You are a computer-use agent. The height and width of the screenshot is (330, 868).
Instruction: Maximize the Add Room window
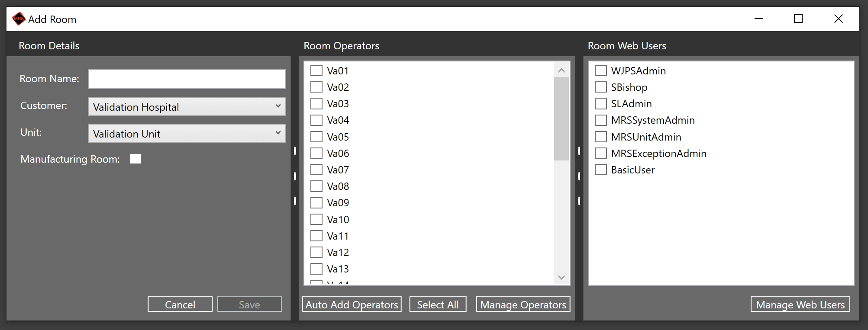point(798,19)
